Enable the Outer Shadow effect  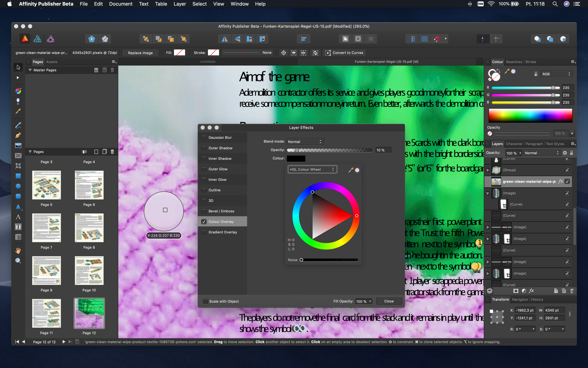[204, 148]
